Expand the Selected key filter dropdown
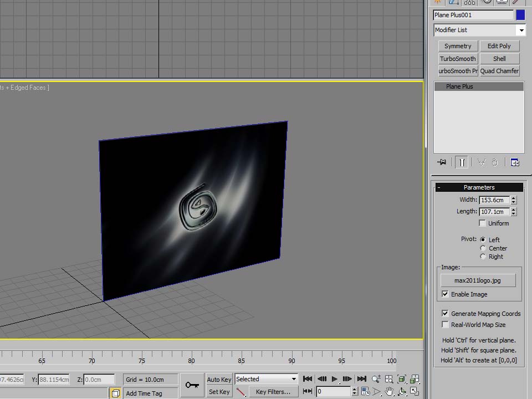Screen dimensions: 532x399 [x=267, y=379]
